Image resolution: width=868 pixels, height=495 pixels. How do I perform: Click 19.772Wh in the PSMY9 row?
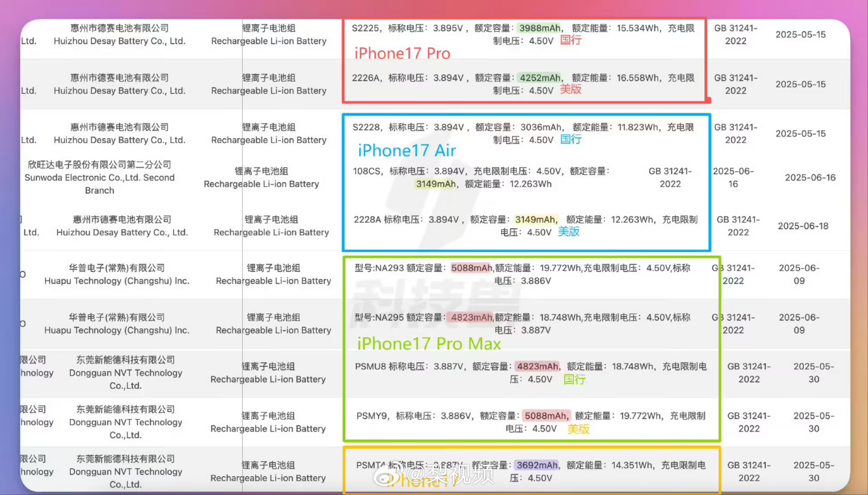[641, 416]
